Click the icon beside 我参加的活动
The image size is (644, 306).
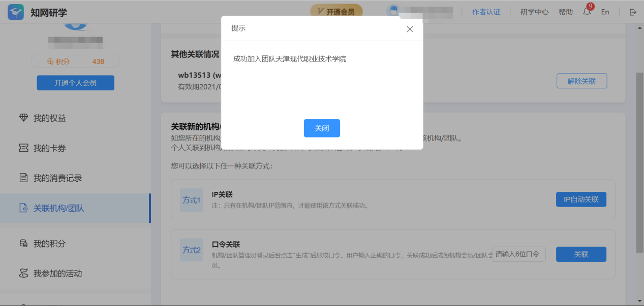23,274
